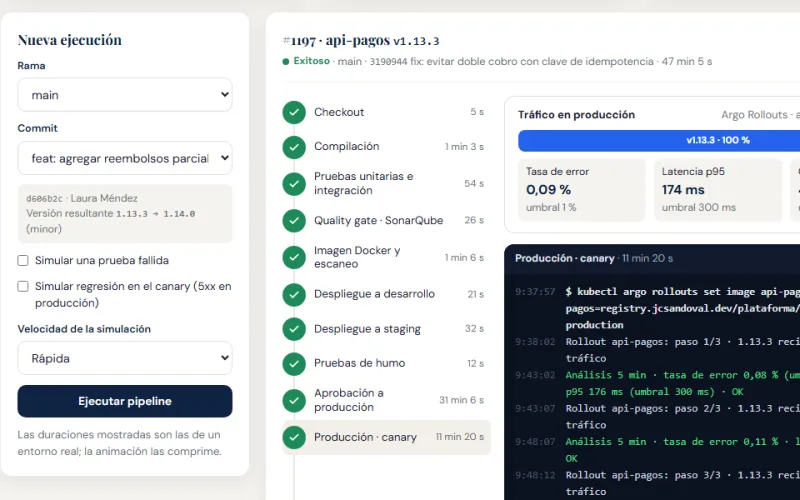The width and height of the screenshot is (800, 500).
Task: Click commit hash 3190944 in header
Action: [388, 62]
